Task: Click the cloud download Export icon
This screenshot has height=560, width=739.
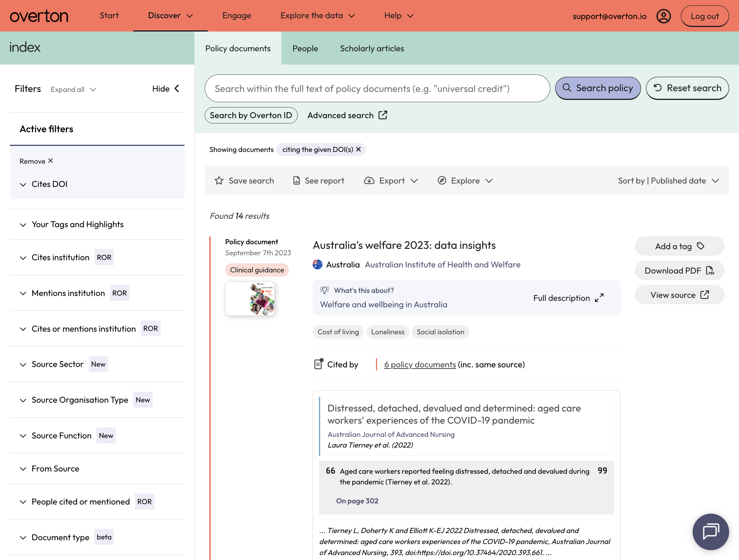Action: 369,180
